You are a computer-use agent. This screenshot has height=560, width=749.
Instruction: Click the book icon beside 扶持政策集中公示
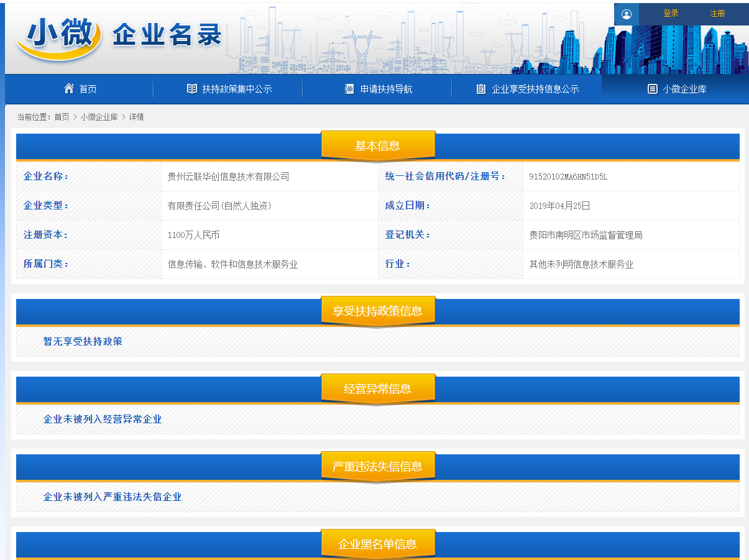[192, 89]
